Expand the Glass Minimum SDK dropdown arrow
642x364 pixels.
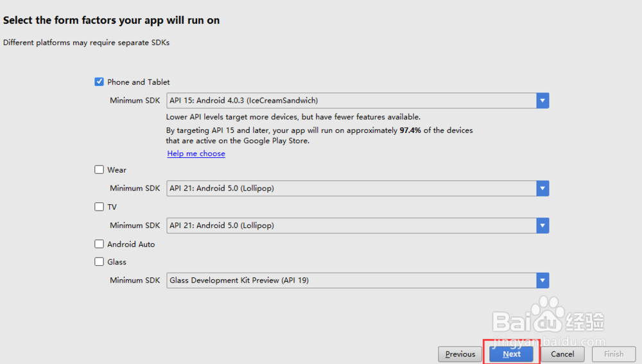543,280
